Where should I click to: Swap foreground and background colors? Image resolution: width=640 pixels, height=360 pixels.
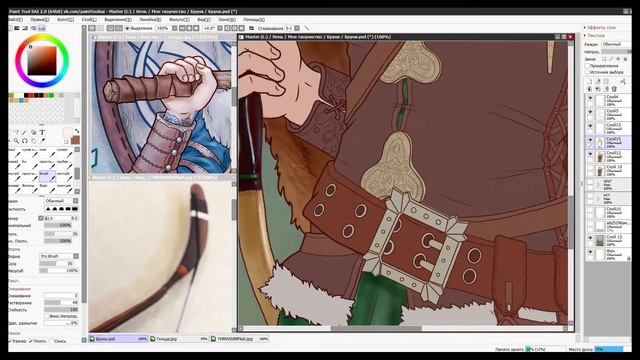[77, 131]
